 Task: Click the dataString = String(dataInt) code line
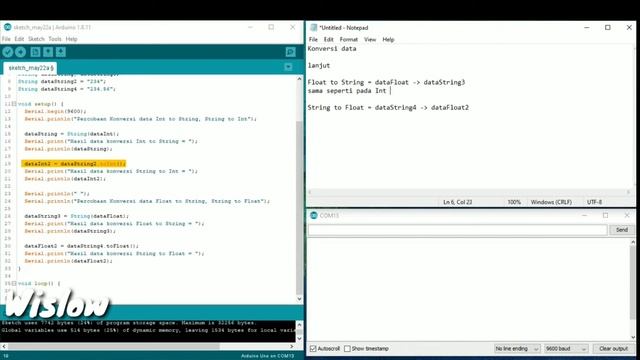pyautogui.click(x=71, y=134)
